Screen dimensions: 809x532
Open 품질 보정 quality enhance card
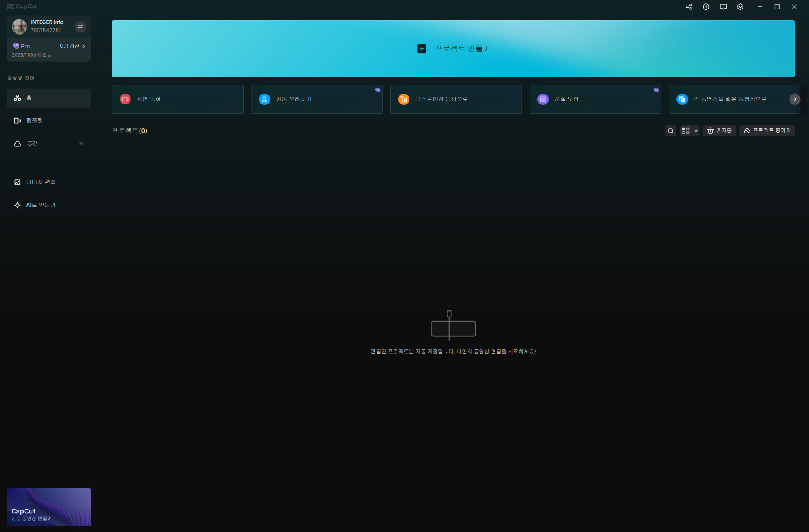point(595,99)
